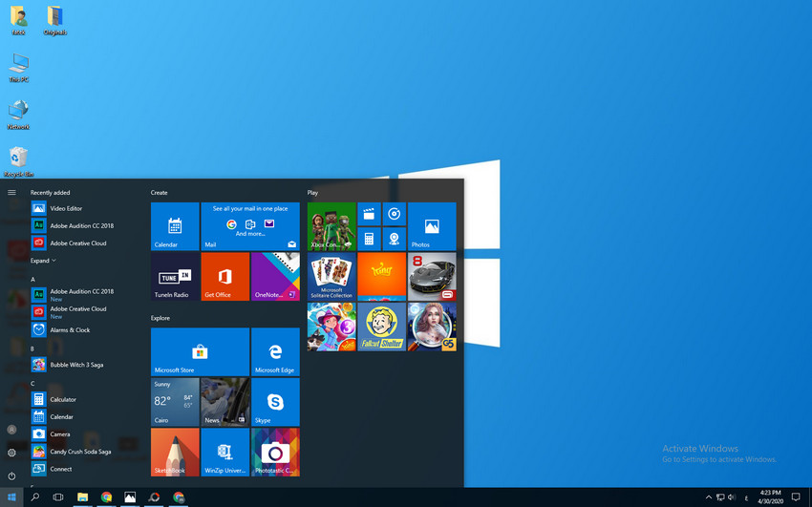The width and height of the screenshot is (812, 507).
Task: Open the network tray icon
Action: pyautogui.click(x=720, y=497)
